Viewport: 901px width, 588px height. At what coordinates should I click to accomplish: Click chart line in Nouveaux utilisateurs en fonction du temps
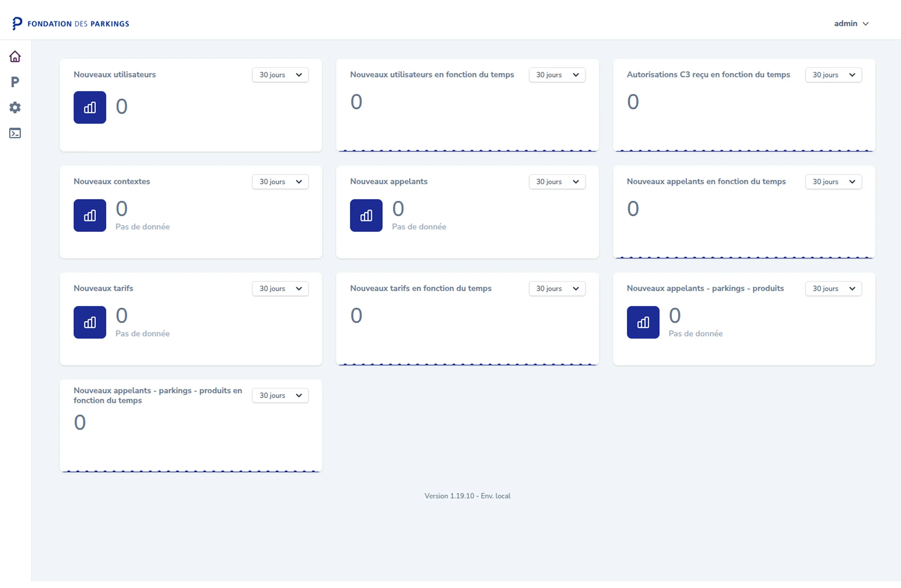pos(467,150)
